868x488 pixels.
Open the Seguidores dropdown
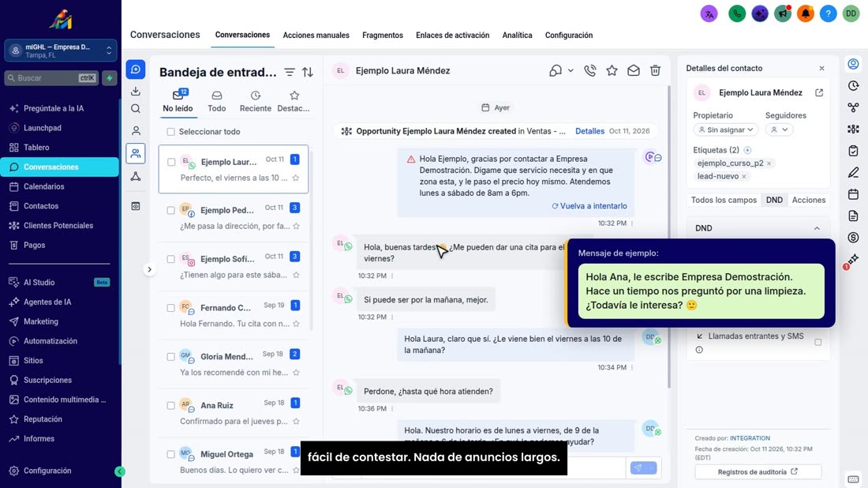tap(780, 130)
